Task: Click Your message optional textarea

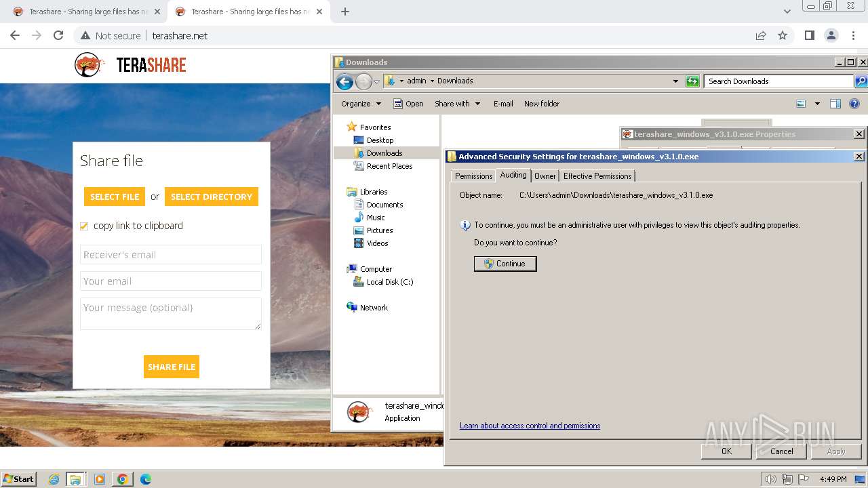Action: coord(171,314)
